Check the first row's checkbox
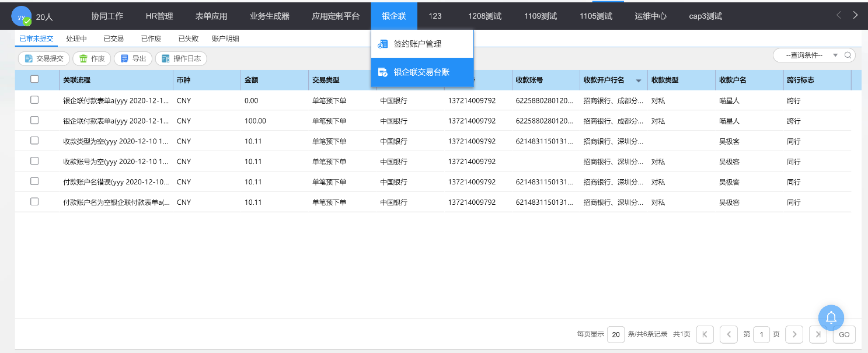Image resolution: width=868 pixels, height=353 pixels. click(x=34, y=100)
